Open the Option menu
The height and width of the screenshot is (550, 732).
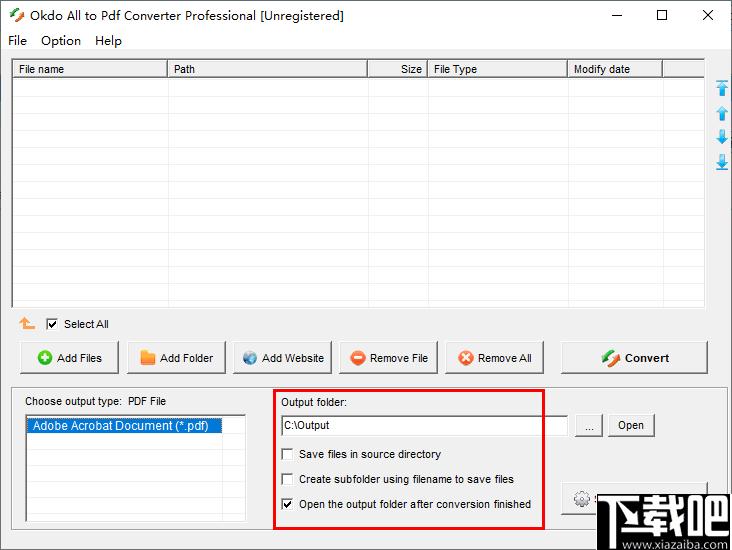[61, 41]
